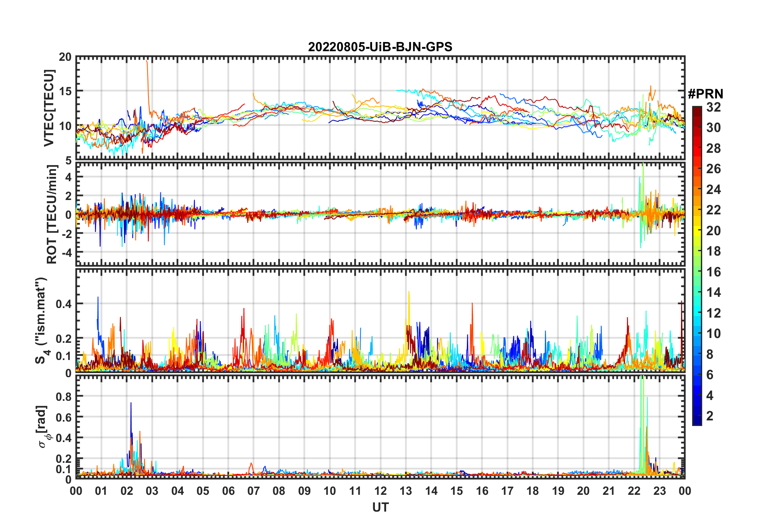This screenshot has width=761, height=532.
Task: Click the 12 hour tick label on x-axis
Action: 380,491
